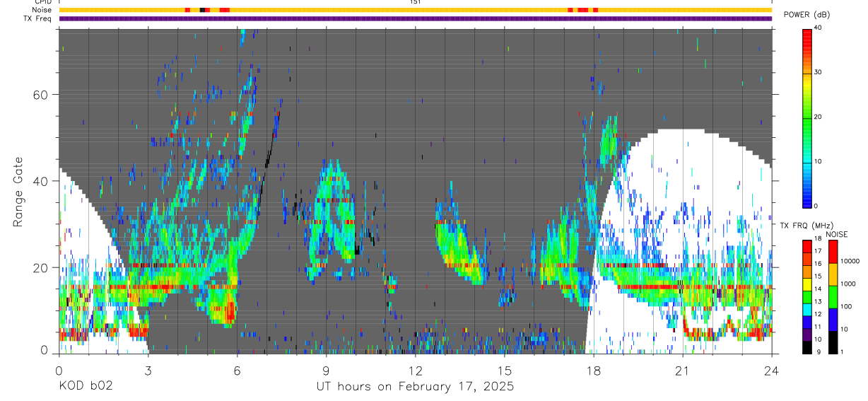This screenshot has width=868, height=401.
Task: Click x-axis tick label '21'
Action: [683, 371]
